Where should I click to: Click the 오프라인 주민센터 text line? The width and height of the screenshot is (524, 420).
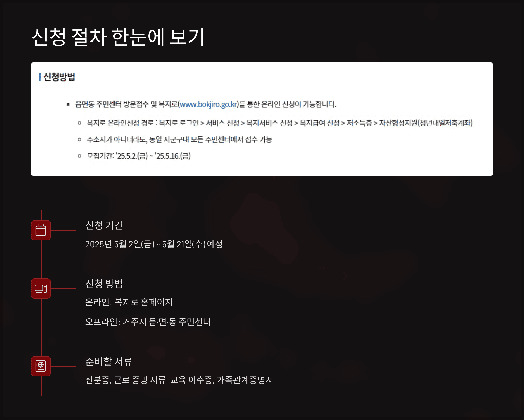tap(148, 322)
